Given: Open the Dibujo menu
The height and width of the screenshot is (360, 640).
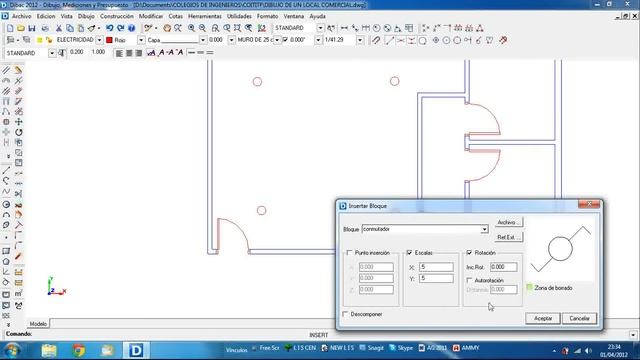Looking at the screenshot, I should pos(86,16).
